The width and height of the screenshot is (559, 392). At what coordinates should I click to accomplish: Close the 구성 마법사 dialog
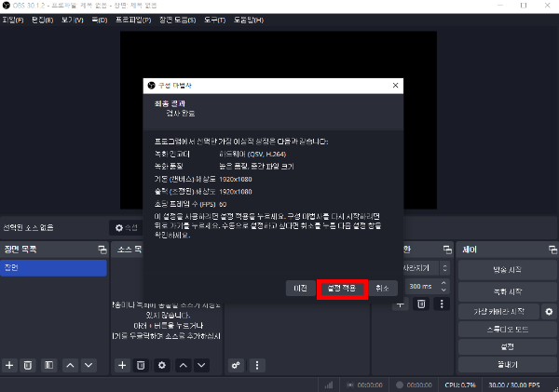click(395, 85)
